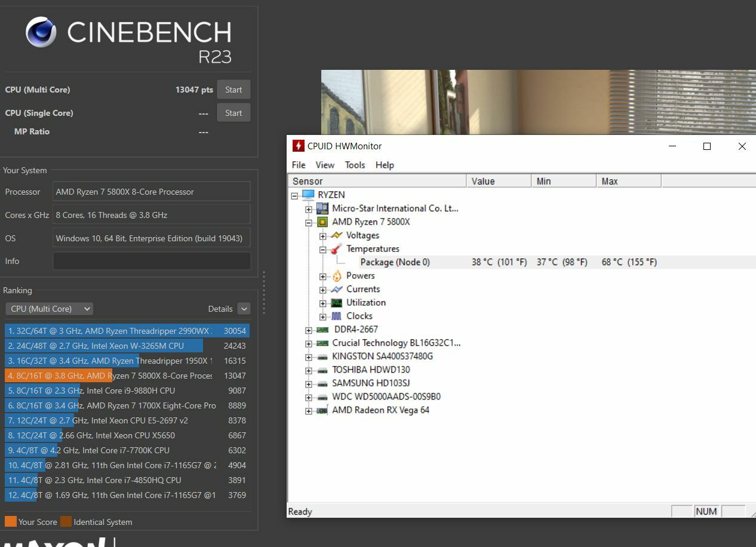756x547 pixels.
Task: Expand the Powers node
Action: coord(323,276)
